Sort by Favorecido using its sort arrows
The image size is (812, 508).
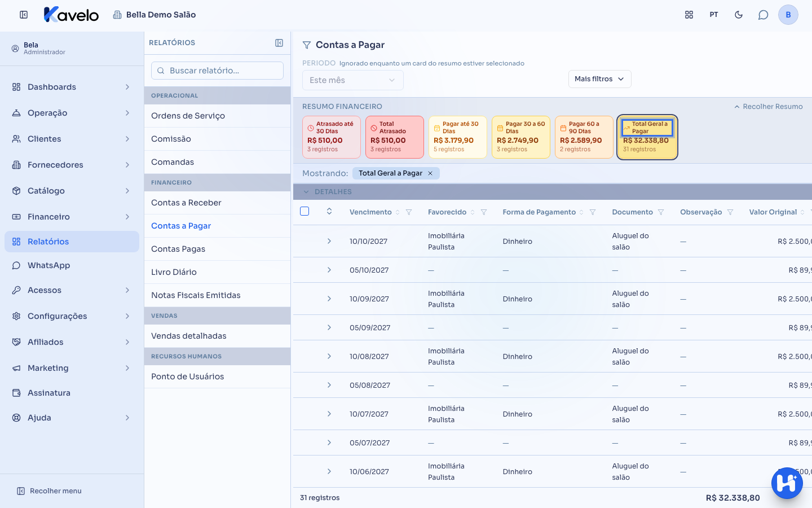473,212
